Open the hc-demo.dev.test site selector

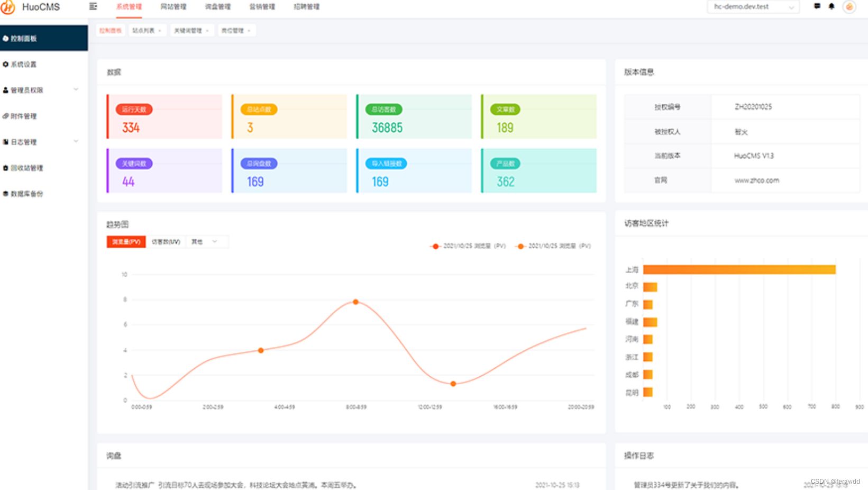pyautogui.click(x=753, y=7)
